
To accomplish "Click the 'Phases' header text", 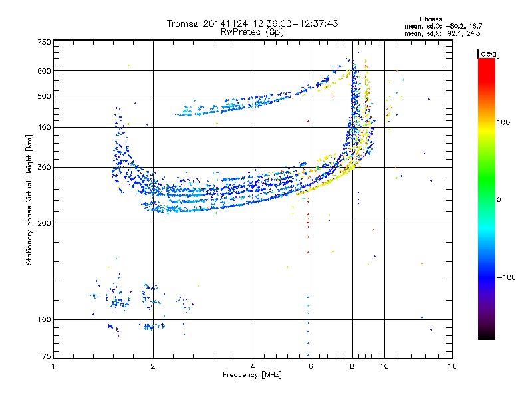I will 430,19.
